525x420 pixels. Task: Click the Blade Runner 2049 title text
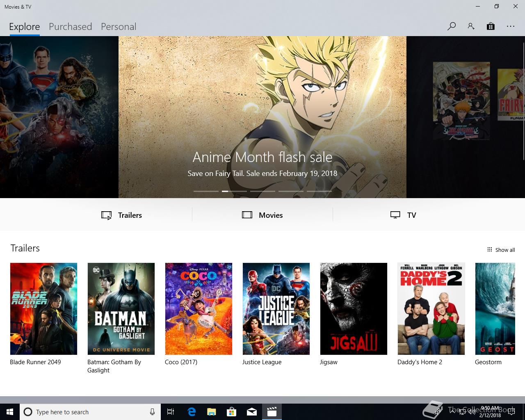[35, 362]
